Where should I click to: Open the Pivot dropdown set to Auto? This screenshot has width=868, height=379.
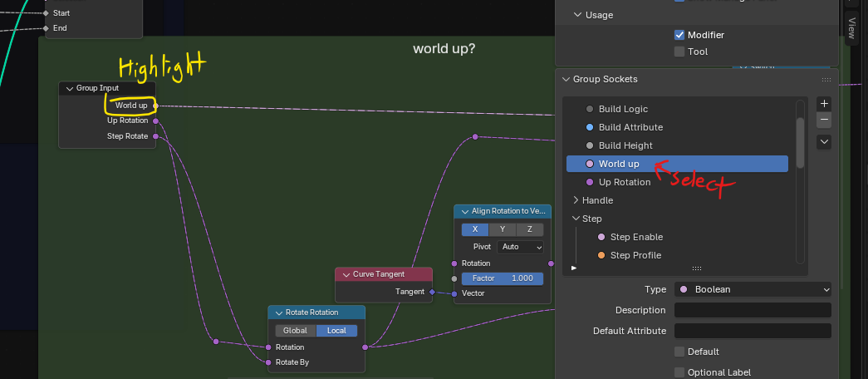click(520, 247)
